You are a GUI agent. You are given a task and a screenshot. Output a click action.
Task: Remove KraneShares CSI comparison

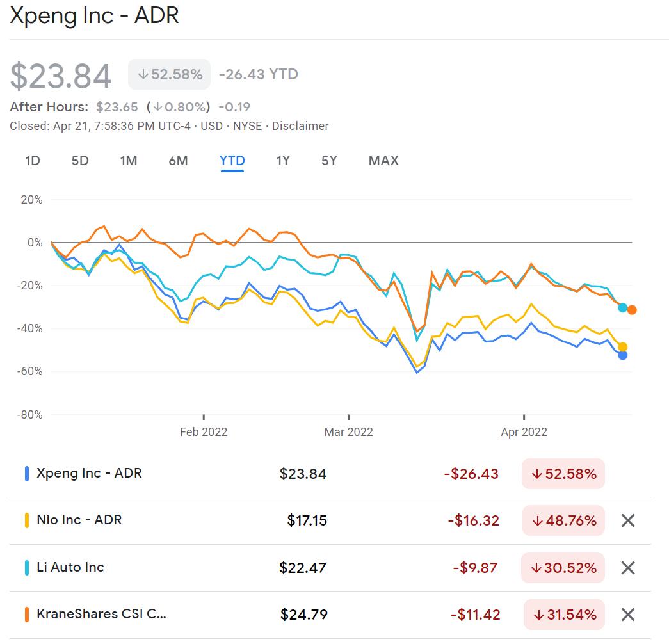coord(628,614)
